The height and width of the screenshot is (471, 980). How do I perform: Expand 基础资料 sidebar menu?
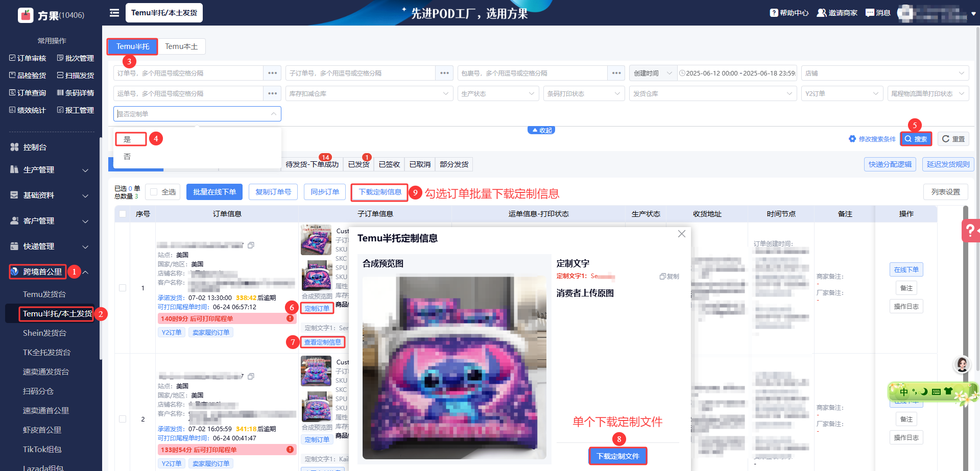[50, 195]
